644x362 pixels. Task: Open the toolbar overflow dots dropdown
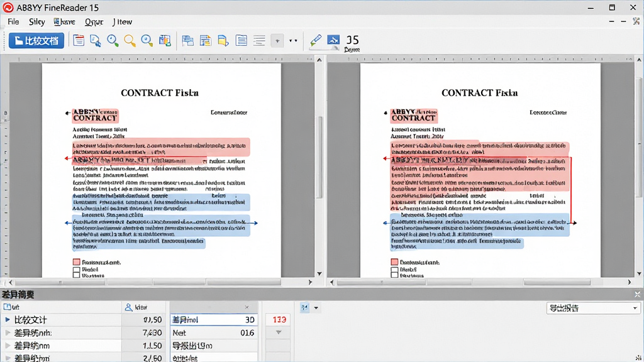click(293, 41)
